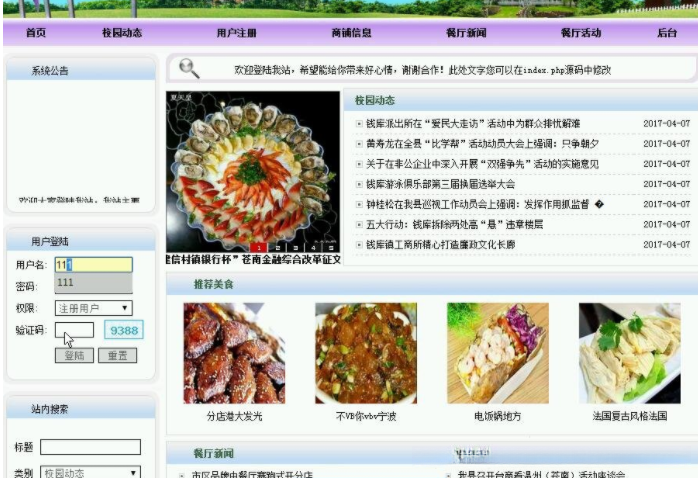The image size is (698, 478).
Task: Open the 法国复古风格法国 caption link
Action: (629, 417)
